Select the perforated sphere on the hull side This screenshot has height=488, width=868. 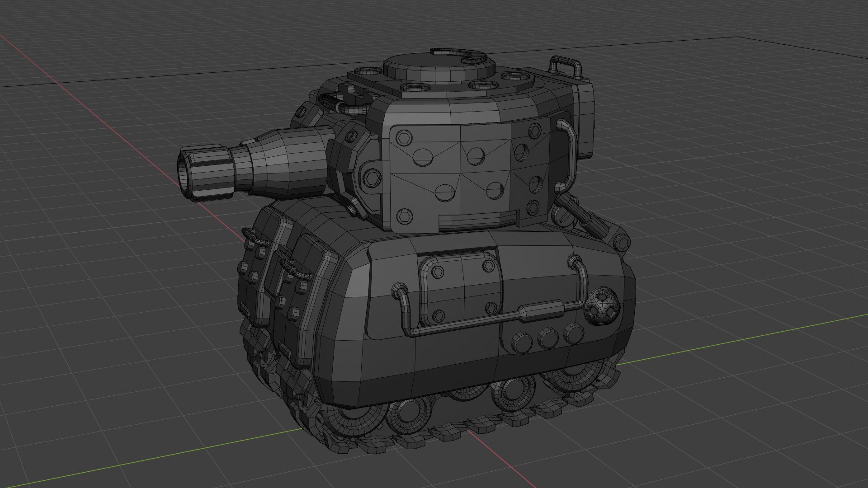(x=602, y=305)
